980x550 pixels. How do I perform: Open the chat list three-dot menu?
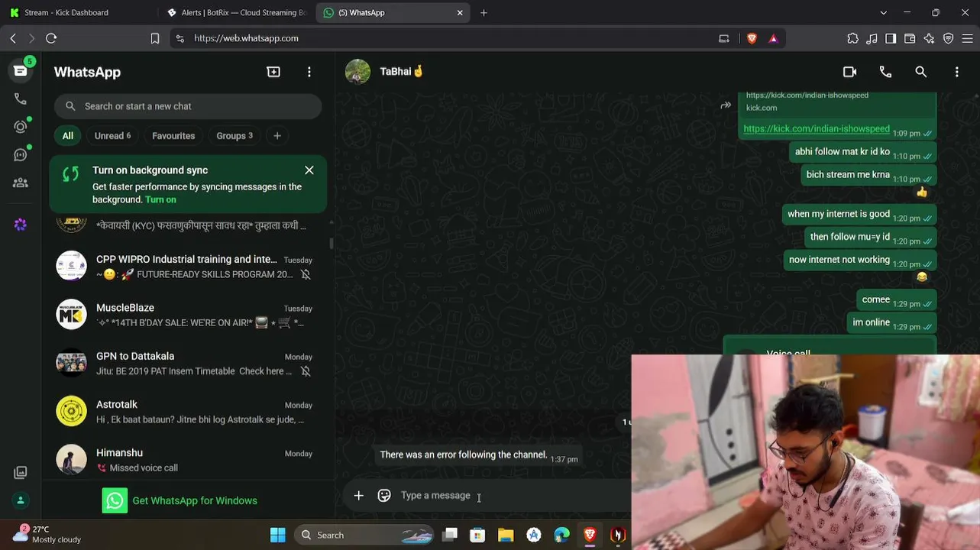click(309, 72)
